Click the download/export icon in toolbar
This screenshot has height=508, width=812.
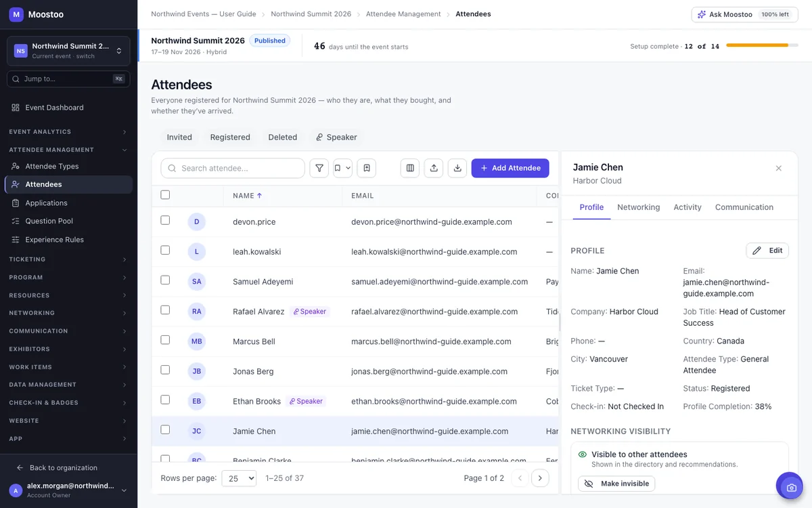(457, 168)
